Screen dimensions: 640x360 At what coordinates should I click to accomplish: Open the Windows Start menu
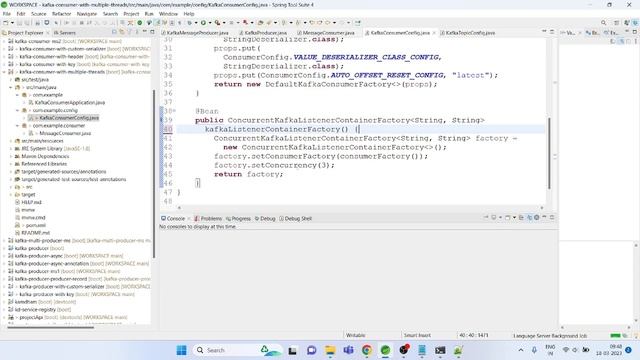182,350
